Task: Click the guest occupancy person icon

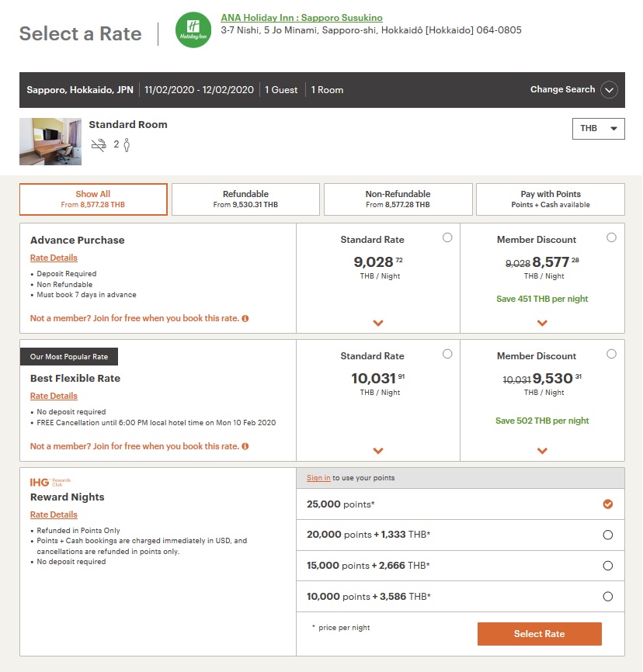Action: coord(127,144)
